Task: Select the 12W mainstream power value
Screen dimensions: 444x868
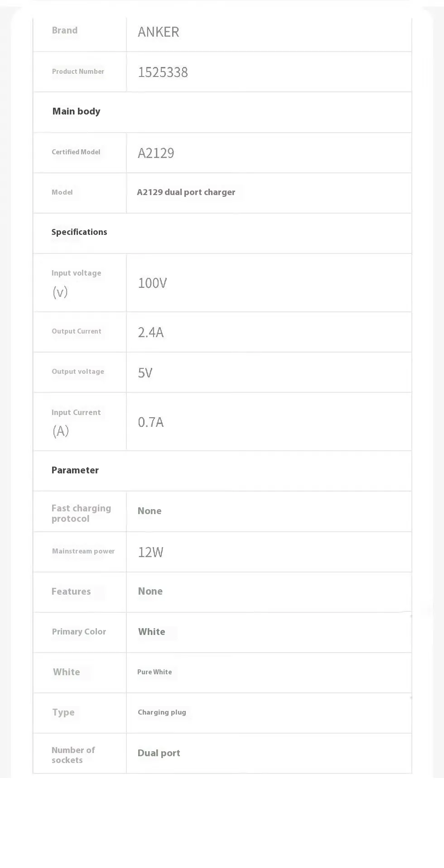Action: (150, 552)
